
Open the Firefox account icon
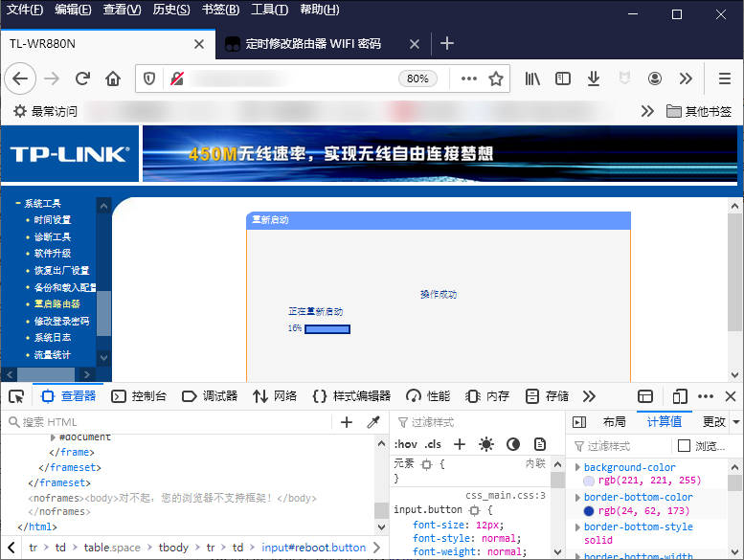click(x=655, y=78)
